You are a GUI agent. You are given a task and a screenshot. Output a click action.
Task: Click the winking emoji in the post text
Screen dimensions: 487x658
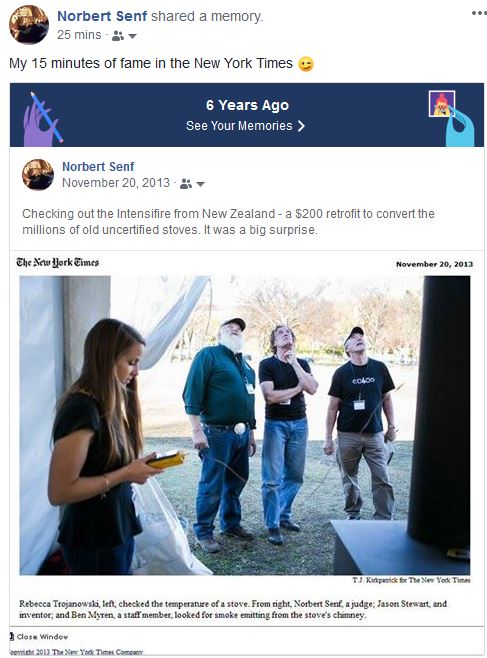(306, 64)
